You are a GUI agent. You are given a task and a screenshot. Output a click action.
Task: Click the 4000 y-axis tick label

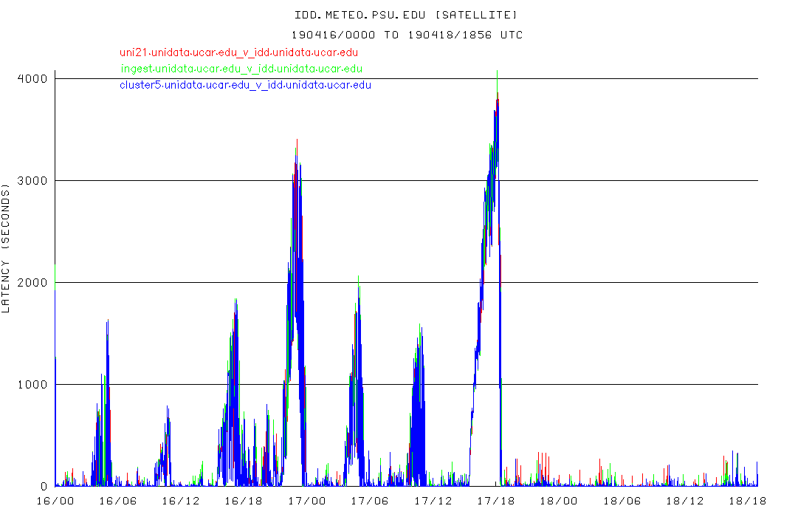pos(32,78)
